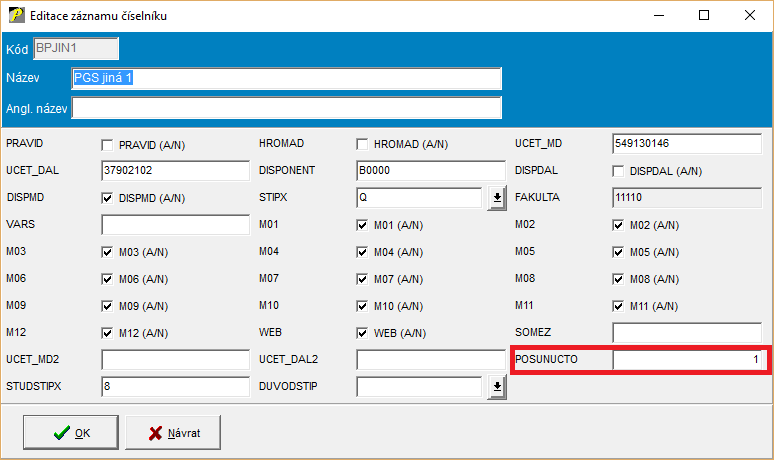The image size is (774, 460).
Task: Toggle the HROMAD (A/N) checkbox
Action: point(362,144)
